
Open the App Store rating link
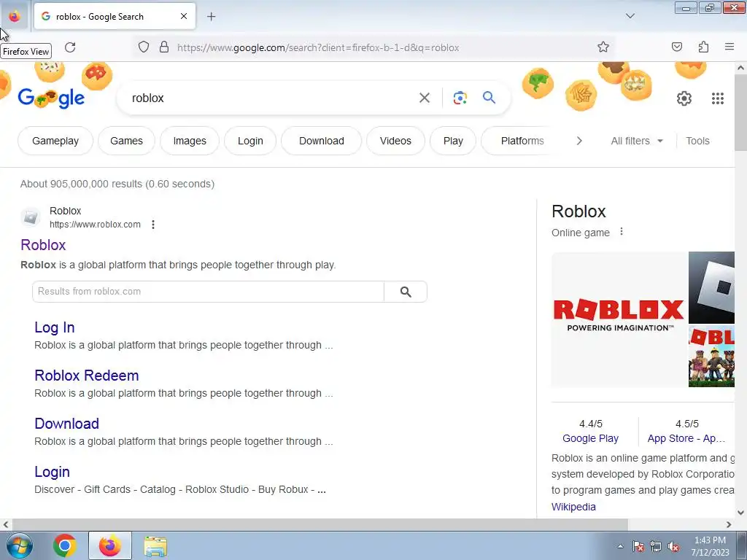point(686,438)
